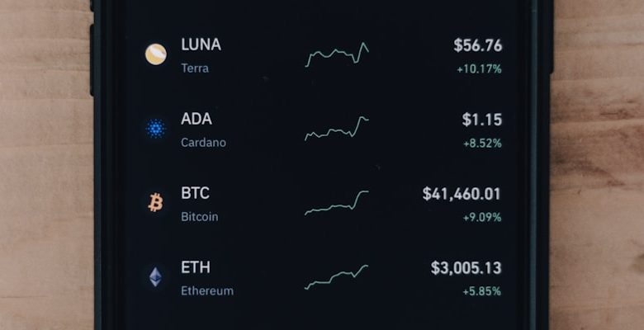
Task: Click the $3,005.13 Ethereum price
Action: pyautogui.click(x=466, y=268)
